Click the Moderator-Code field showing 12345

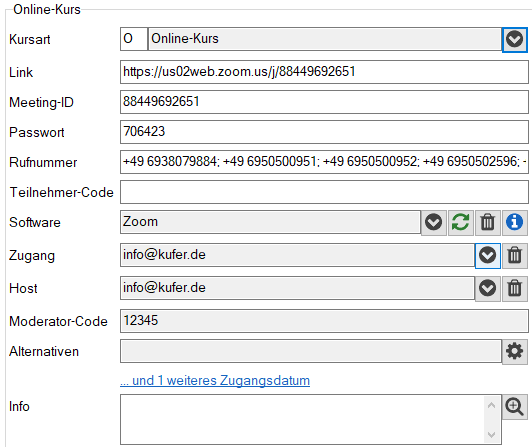coord(324,321)
